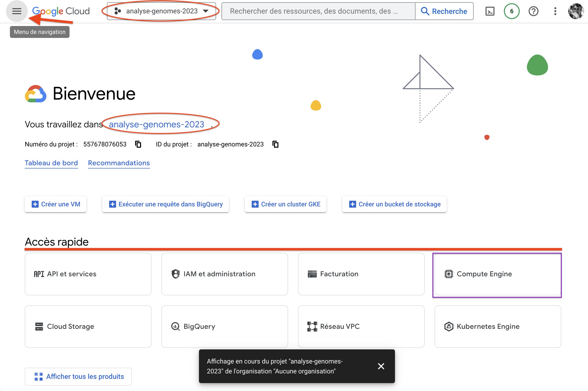Activate Cloud Shell terminal icon

(490, 11)
